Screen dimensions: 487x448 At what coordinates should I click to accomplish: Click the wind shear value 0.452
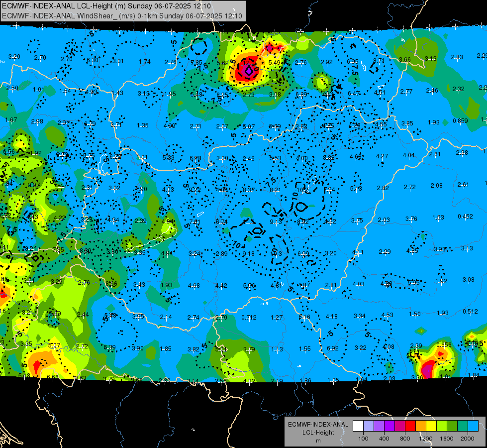coord(465,217)
